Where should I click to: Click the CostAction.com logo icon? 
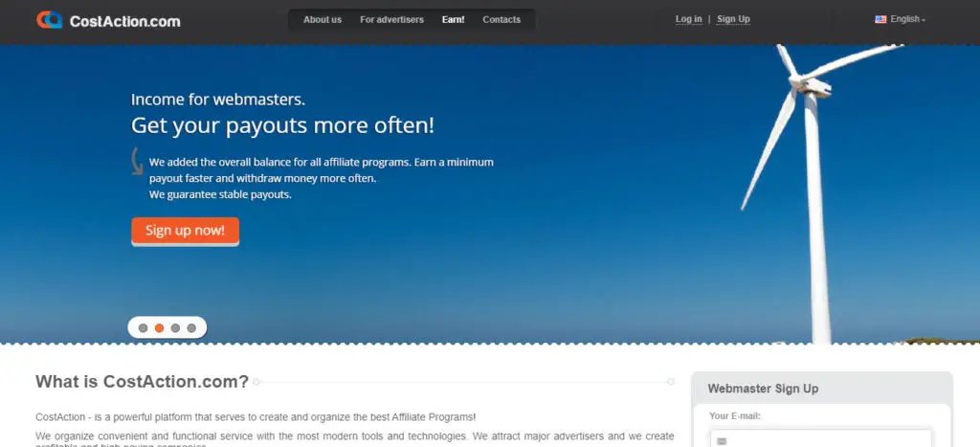(50, 20)
